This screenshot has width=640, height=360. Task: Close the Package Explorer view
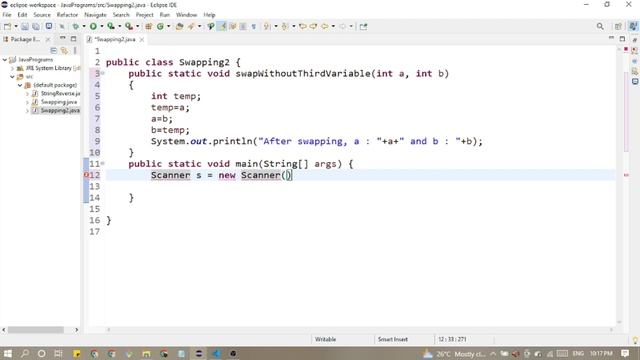(x=48, y=40)
